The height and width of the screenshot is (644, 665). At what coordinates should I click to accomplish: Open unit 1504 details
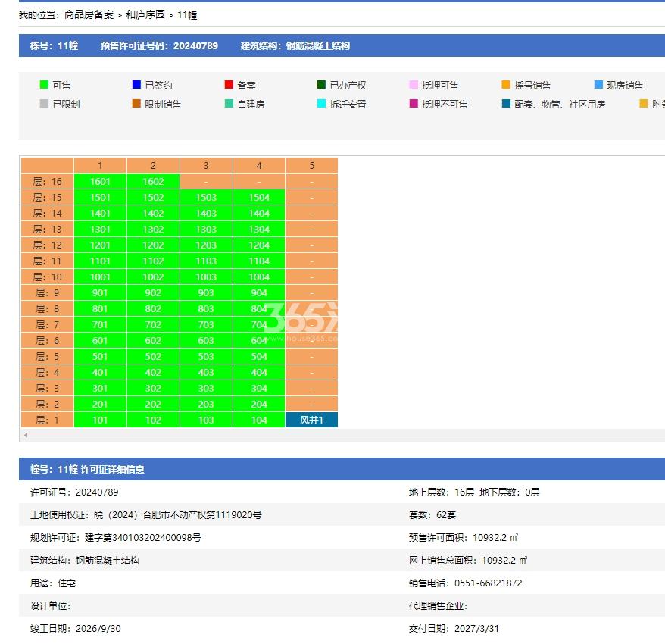(x=259, y=197)
